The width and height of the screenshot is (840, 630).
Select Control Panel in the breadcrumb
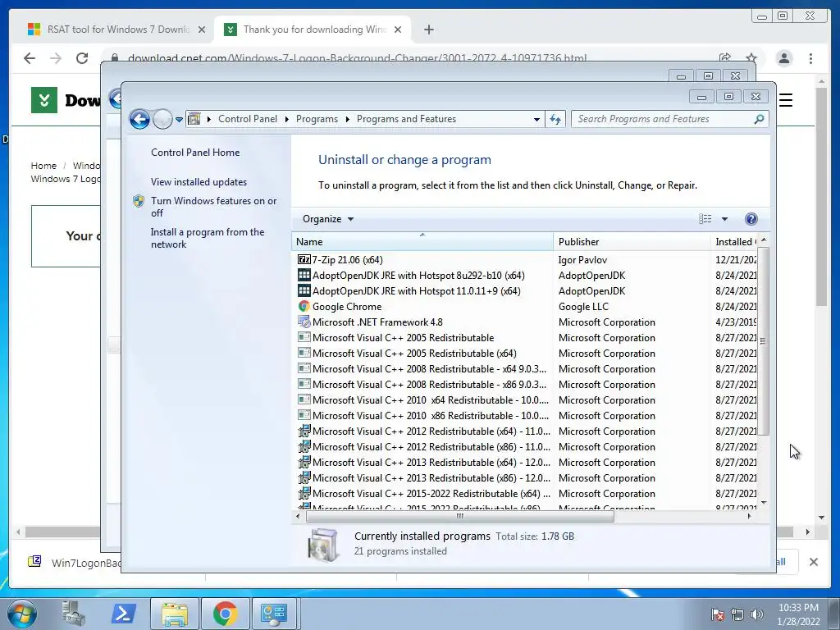(248, 119)
